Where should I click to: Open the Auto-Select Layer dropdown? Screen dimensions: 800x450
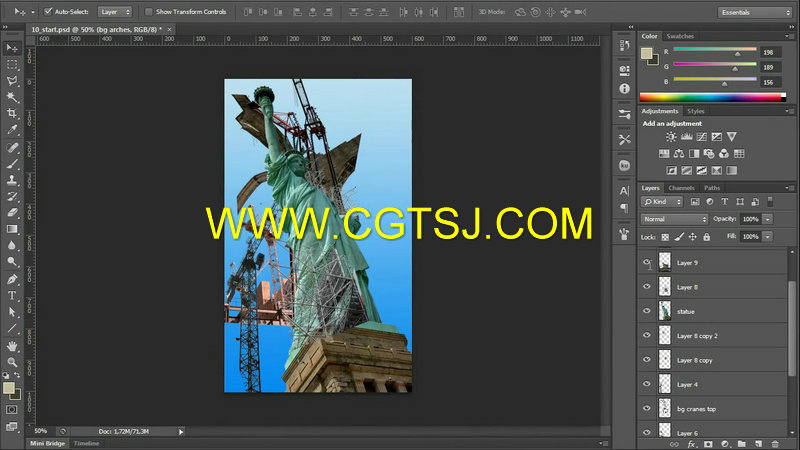[115, 12]
